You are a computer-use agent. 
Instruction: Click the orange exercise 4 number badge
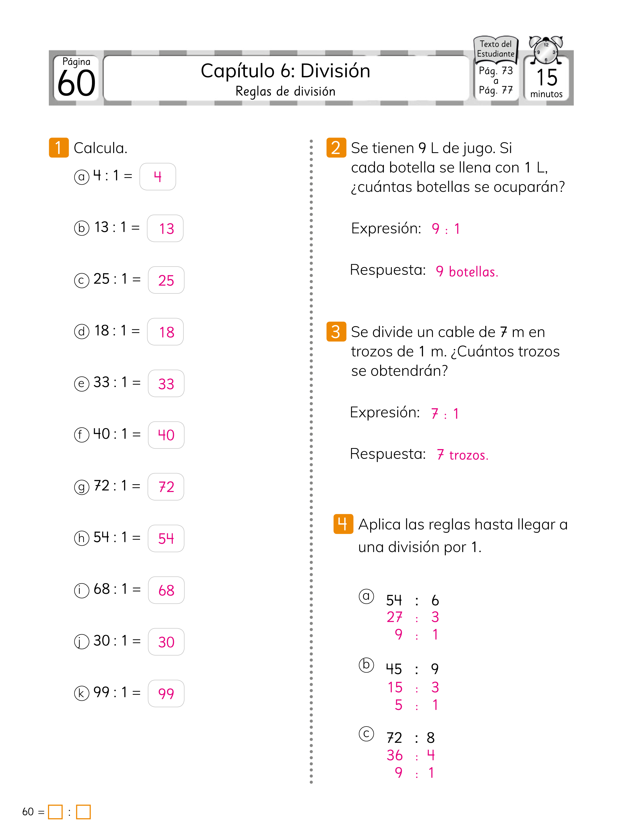point(343,524)
